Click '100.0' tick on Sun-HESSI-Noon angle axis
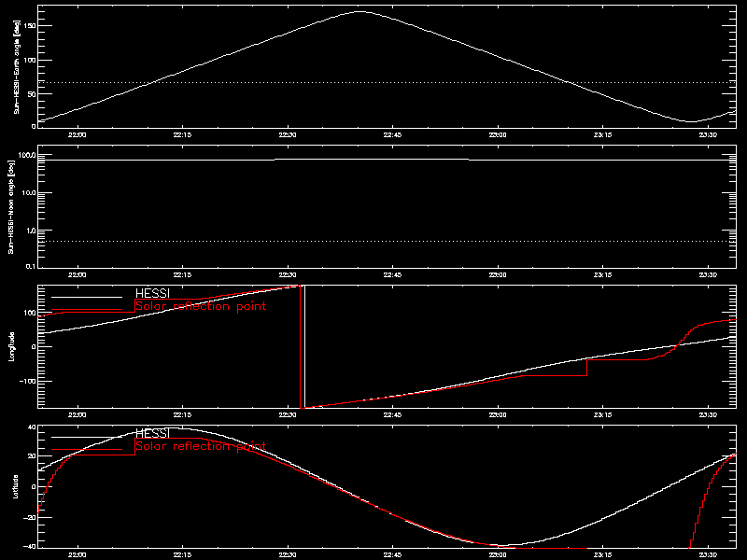The image size is (747, 560). coord(27,155)
